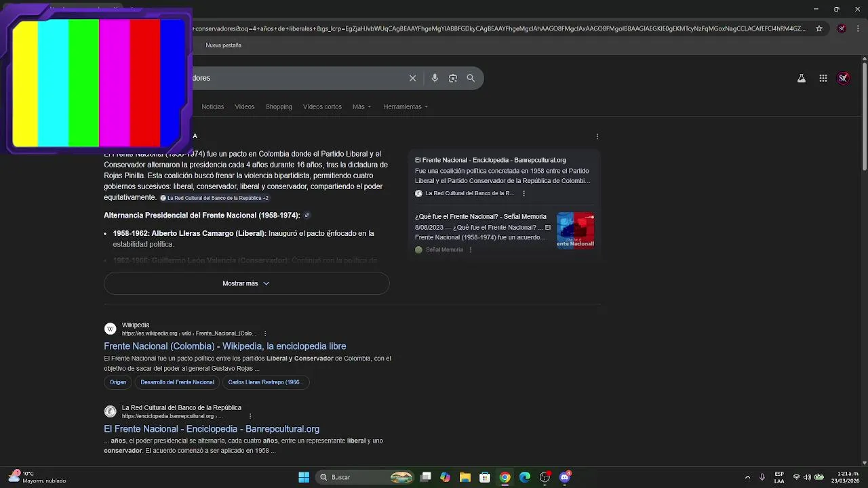Click the Origen sitelink chip
The height and width of the screenshot is (488, 868).
pyautogui.click(x=118, y=382)
